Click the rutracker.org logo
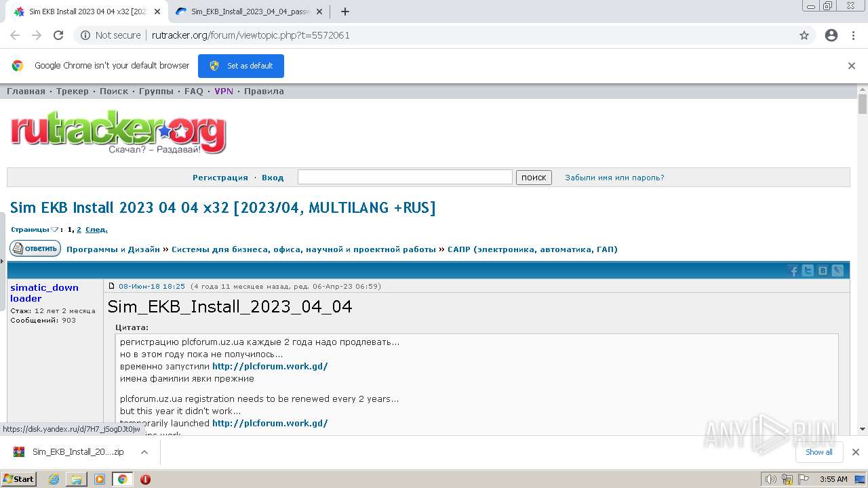Image resolution: width=868 pixels, height=488 pixels. click(118, 131)
